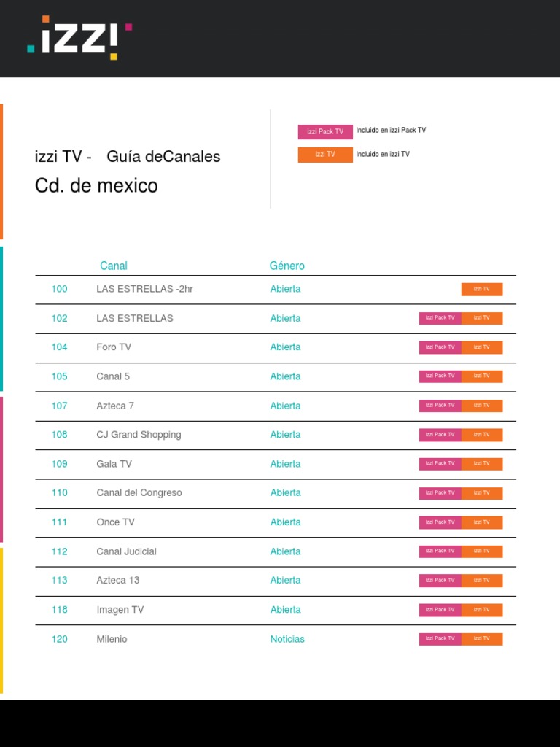
Task: Select the Azteca 13 channel name
Action: [117, 581]
